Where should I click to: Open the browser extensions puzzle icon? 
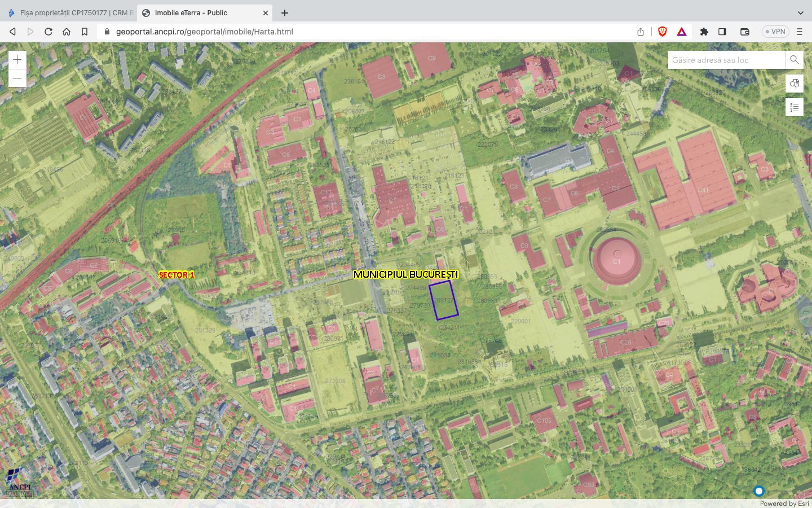[x=704, y=32]
